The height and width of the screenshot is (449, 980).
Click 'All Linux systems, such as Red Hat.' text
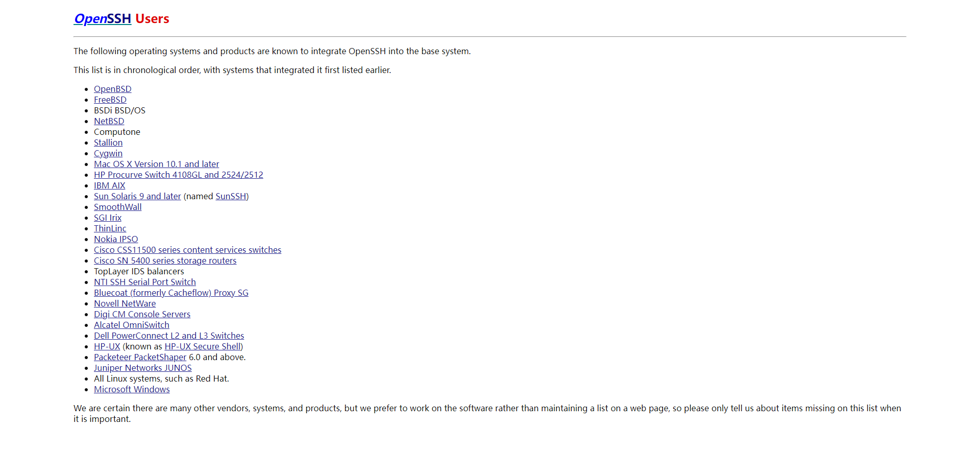click(161, 379)
